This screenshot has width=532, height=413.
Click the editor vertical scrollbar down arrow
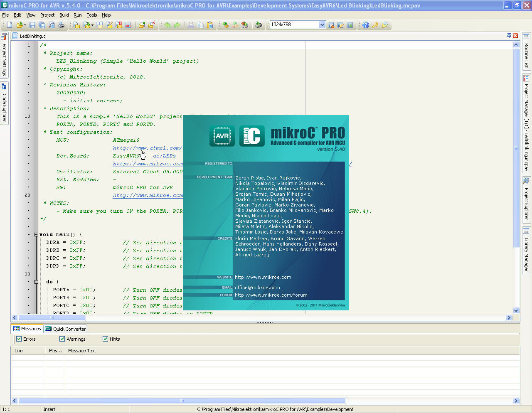516,310
